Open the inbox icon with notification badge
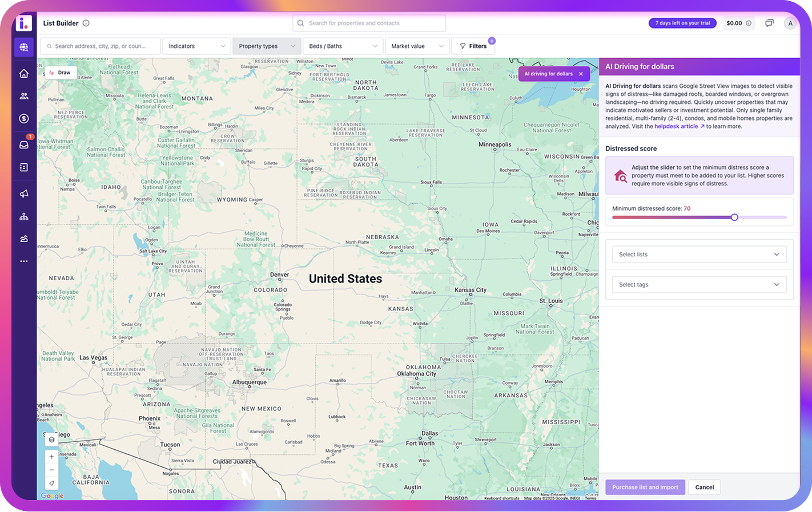This screenshot has height=512, width=812. (x=24, y=144)
